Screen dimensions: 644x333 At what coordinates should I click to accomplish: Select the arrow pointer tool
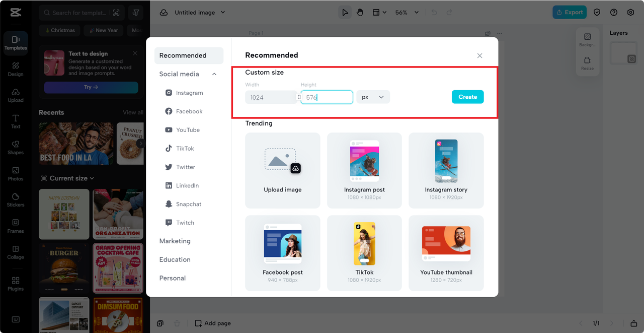[x=345, y=13]
